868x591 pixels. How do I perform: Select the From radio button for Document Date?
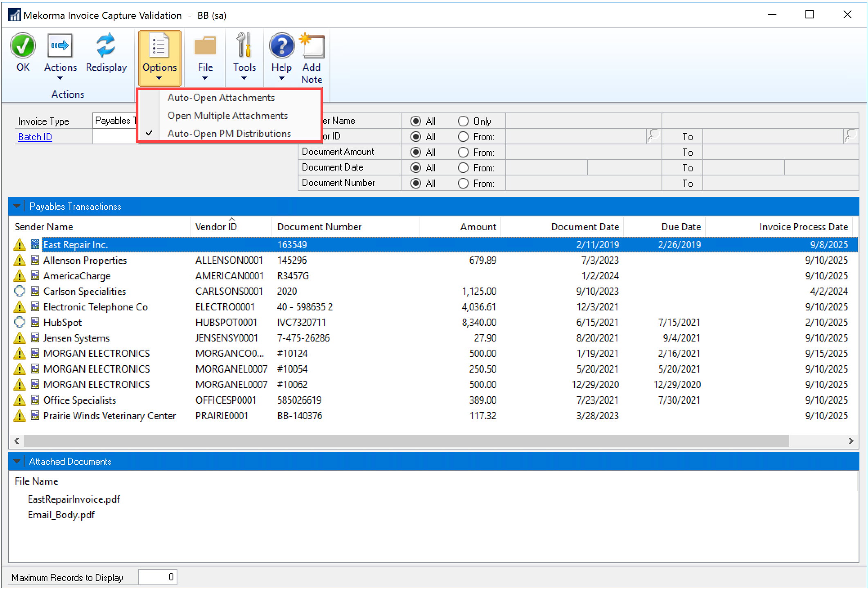(463, 168)
